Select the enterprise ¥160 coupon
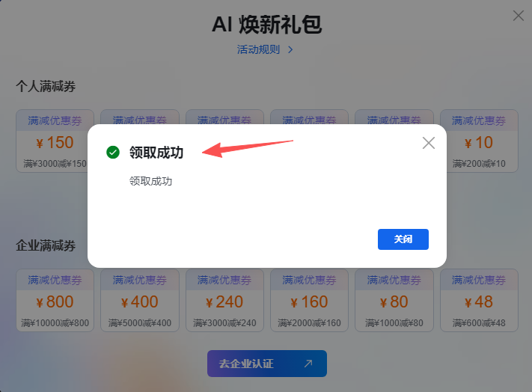The width and height of the screenshot is (532, 392). coord(310,300)
